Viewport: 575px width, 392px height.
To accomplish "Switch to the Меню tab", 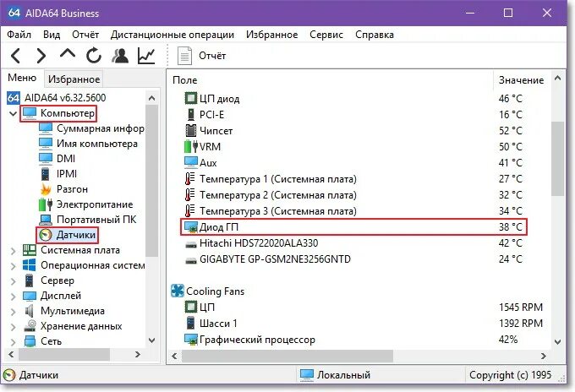I will [22, 78].
